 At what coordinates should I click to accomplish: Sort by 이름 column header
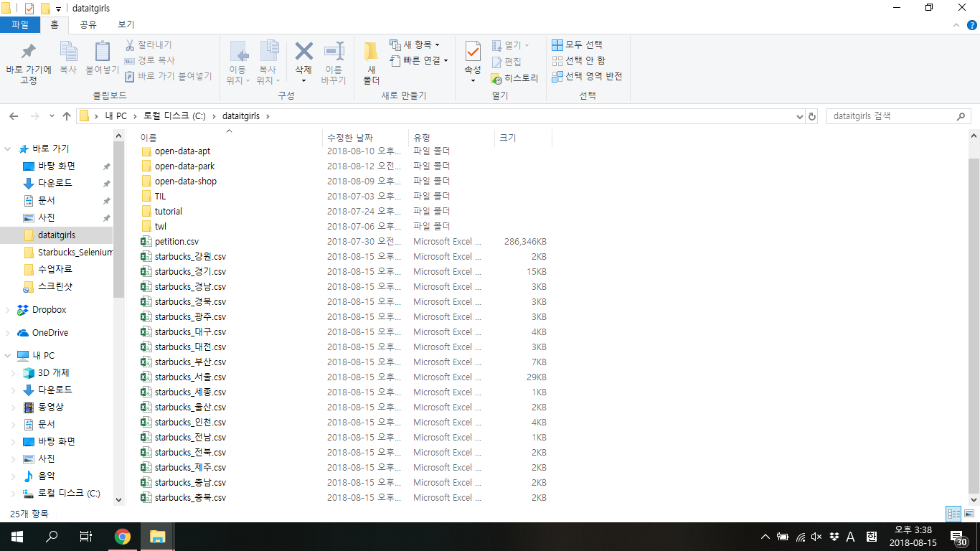click(230, 137)
